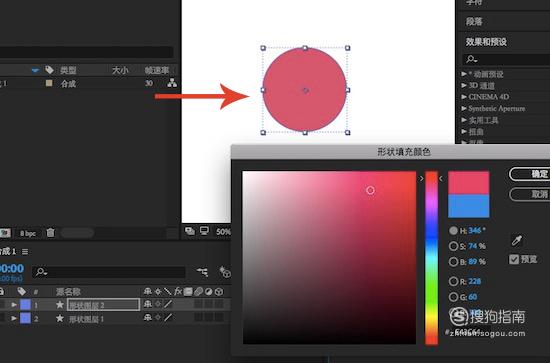Click the collapse transformations column header icon
The width and height of the screenshot is (550, 363).
point(158,291)
